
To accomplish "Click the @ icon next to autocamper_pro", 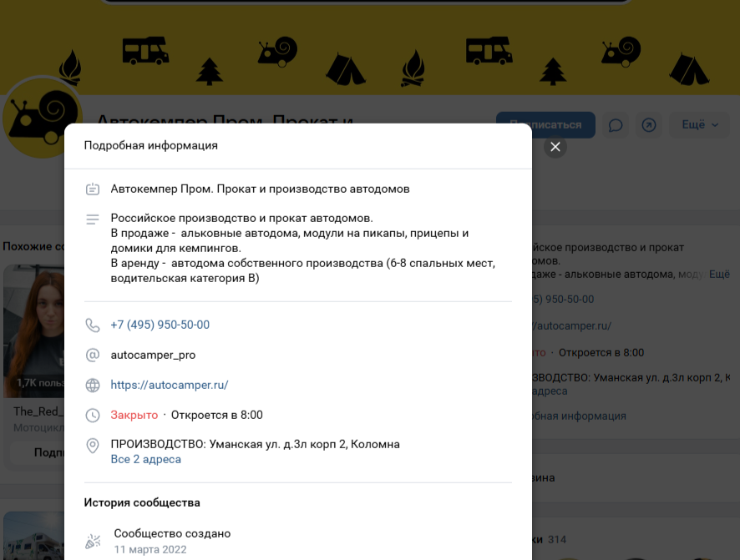I will pyautogui.click(x=93, y=355).
